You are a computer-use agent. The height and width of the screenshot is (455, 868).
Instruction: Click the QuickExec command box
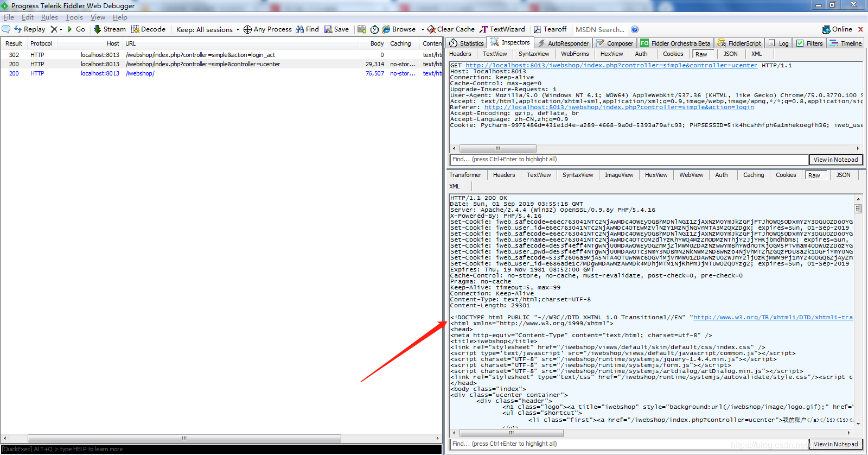coord(221,449)
